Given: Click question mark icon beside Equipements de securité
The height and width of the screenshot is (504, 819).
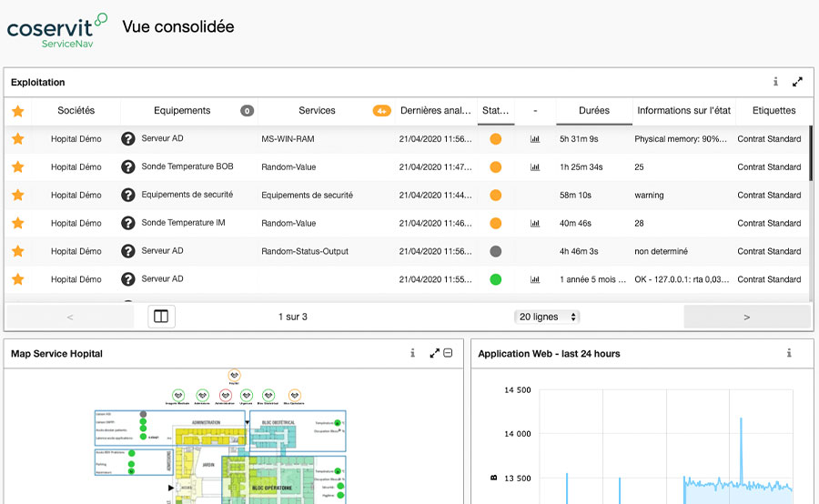Looking at the screenshot, I should tap(128, 195).
